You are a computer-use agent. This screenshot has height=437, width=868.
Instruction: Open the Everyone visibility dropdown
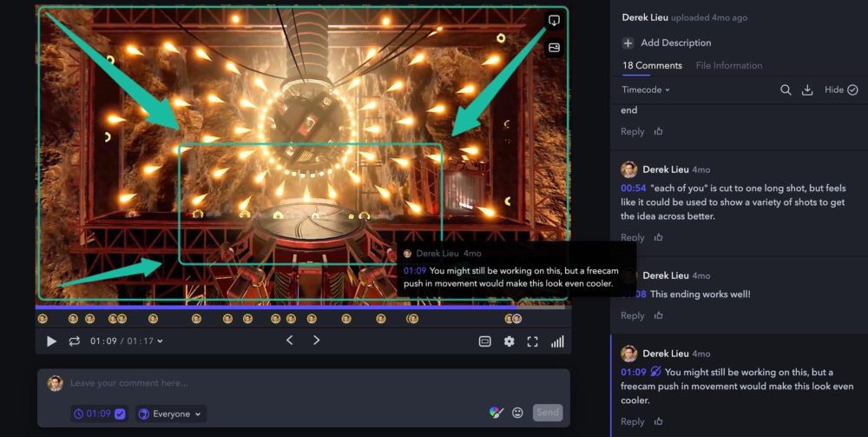pyautogui.click(x=170, y=414)
